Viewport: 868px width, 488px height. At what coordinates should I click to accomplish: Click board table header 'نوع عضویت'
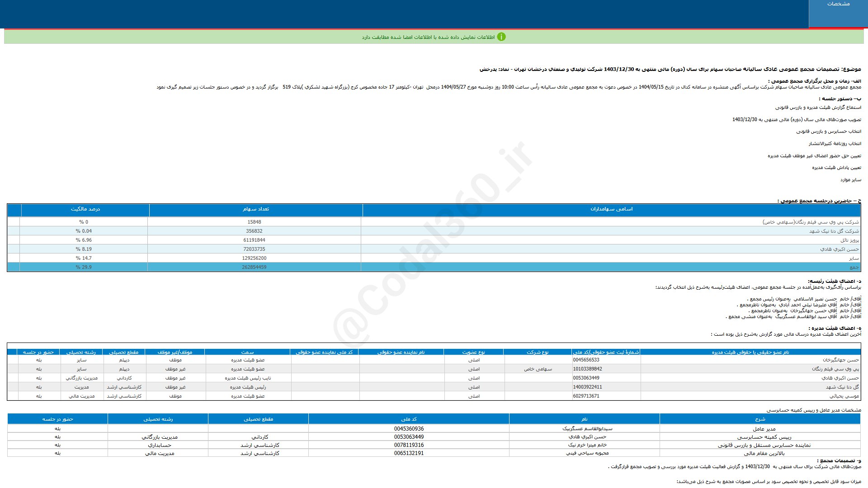pyautogui.click(x=473, y=352)
